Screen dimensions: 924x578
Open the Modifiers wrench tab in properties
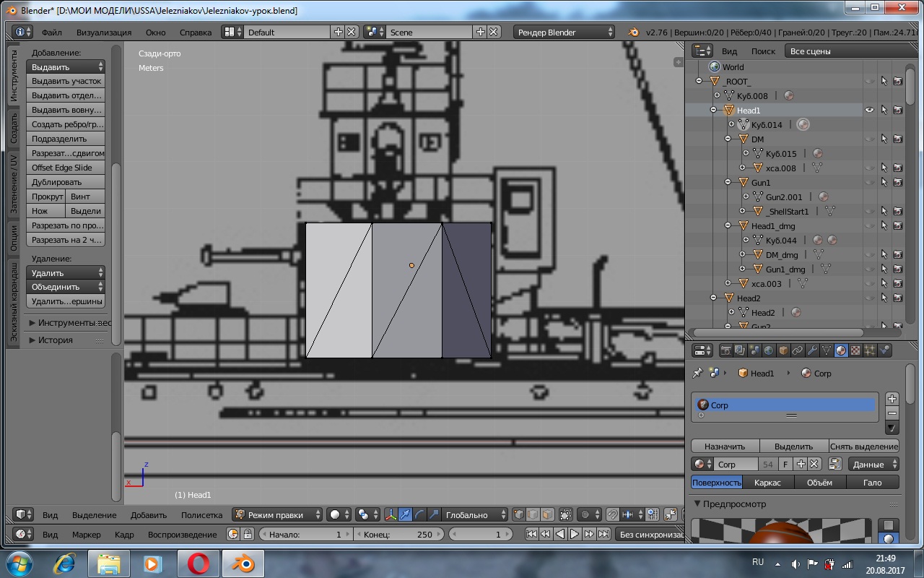tap(812, 350)
